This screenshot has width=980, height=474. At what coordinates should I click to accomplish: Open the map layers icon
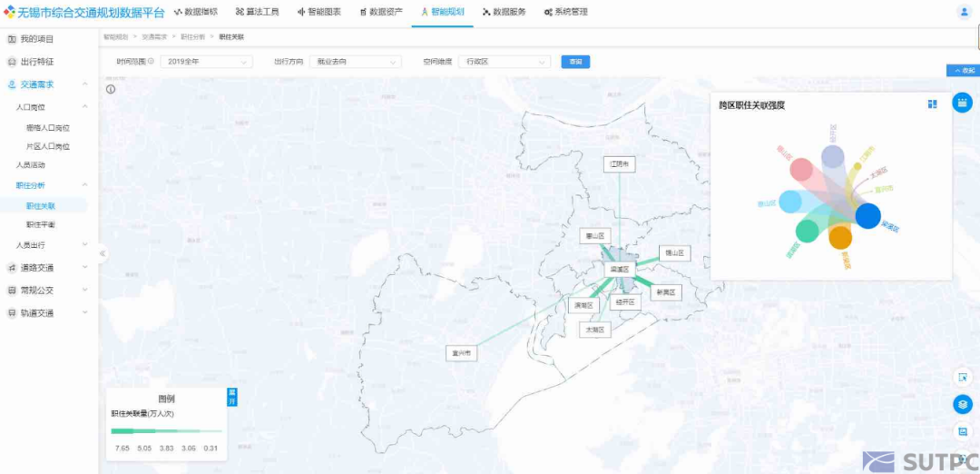(963, 405)
